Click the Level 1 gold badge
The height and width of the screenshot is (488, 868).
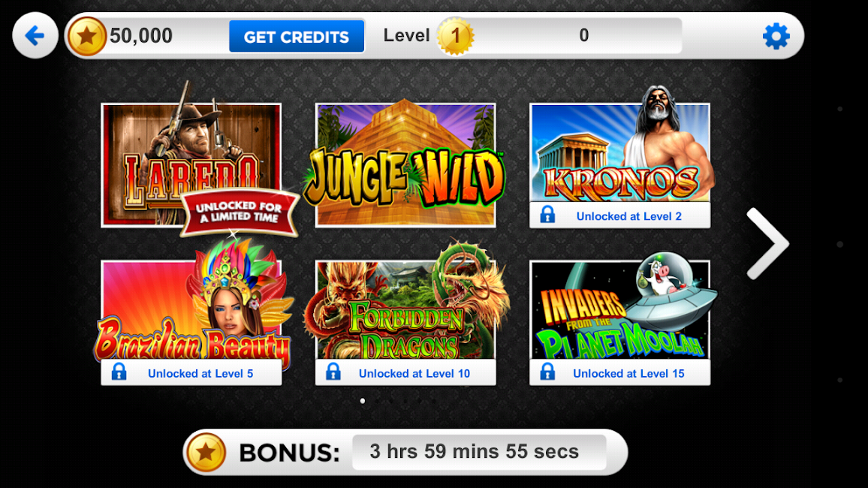coord(455,37)
